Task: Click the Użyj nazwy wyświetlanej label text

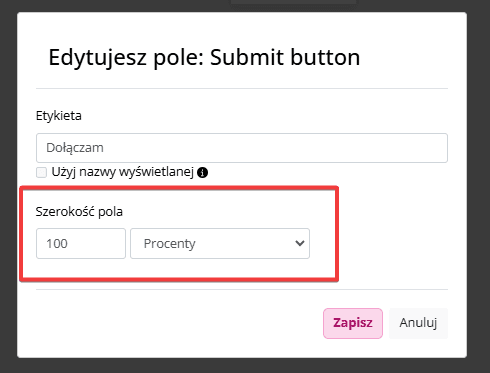Action: [123, 172]
